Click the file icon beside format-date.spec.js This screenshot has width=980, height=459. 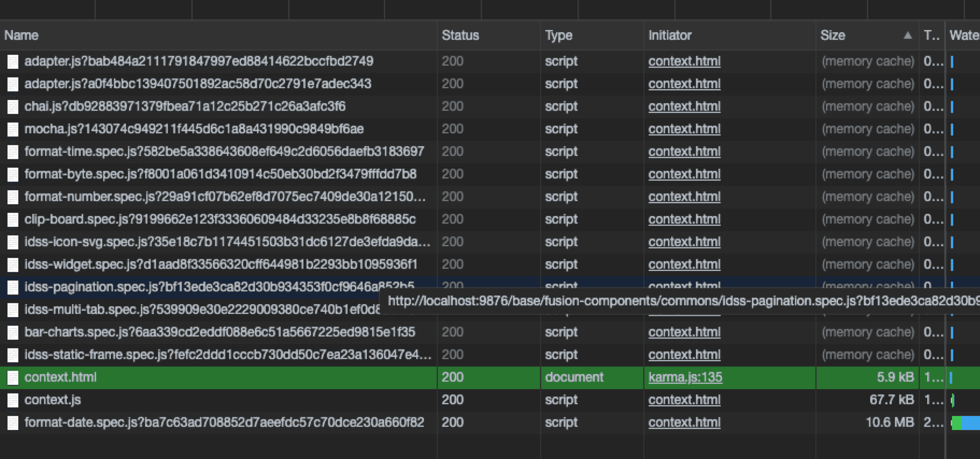tap(12, 422)
